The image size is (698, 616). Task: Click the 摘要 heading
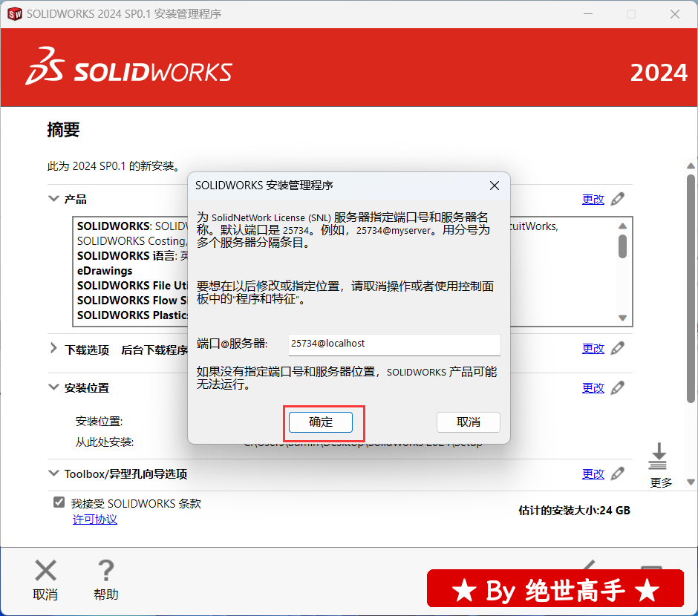[63, 130]
